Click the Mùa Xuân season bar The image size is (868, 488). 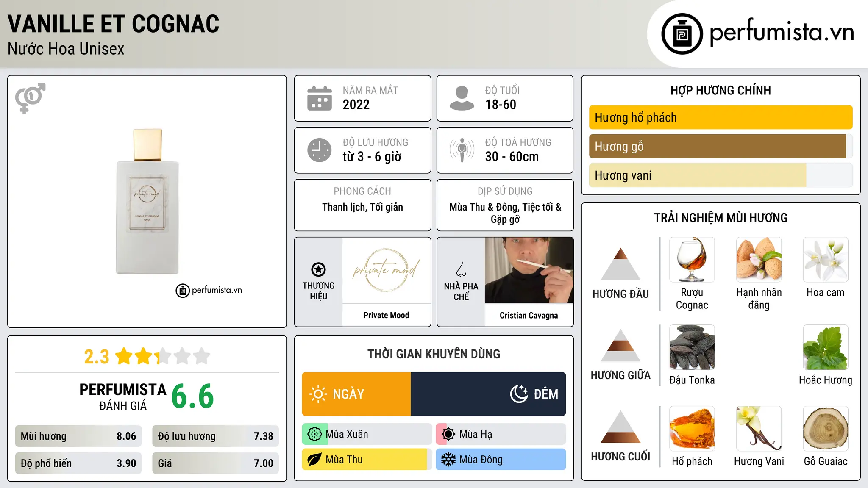tap(367, 434)
